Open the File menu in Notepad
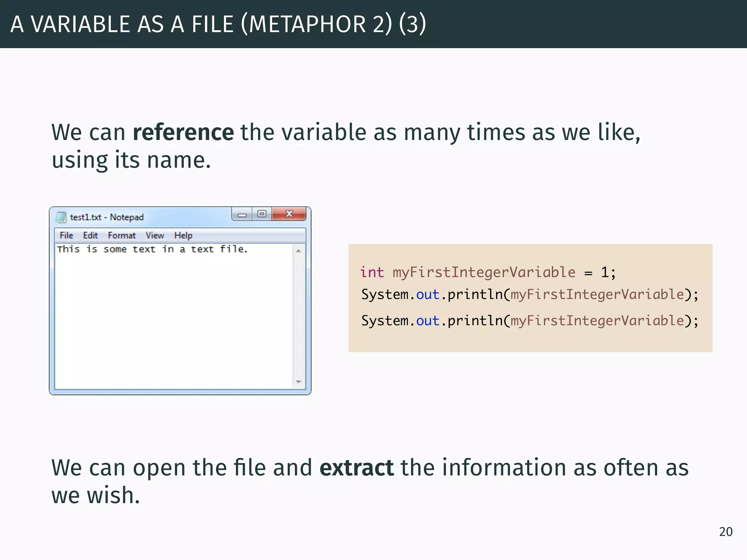The image size is (747, 560). coord(66,236)
